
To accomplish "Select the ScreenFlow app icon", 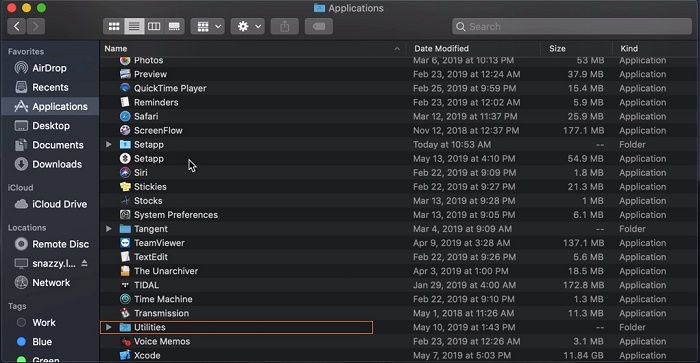I will click(x=125, y=130).
